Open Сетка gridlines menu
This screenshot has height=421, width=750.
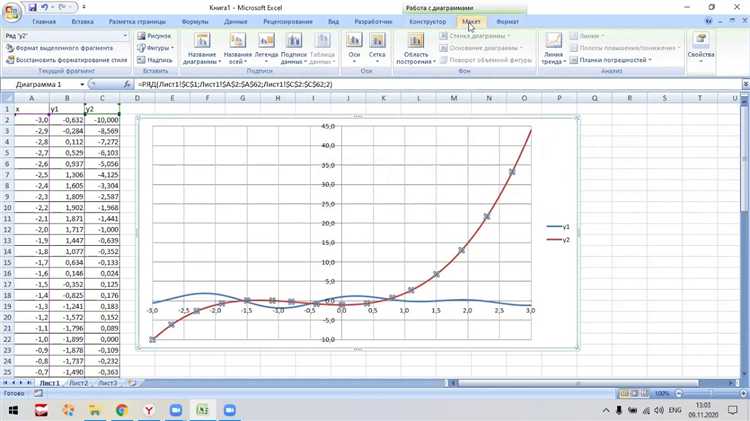click(x=377, y=48)
